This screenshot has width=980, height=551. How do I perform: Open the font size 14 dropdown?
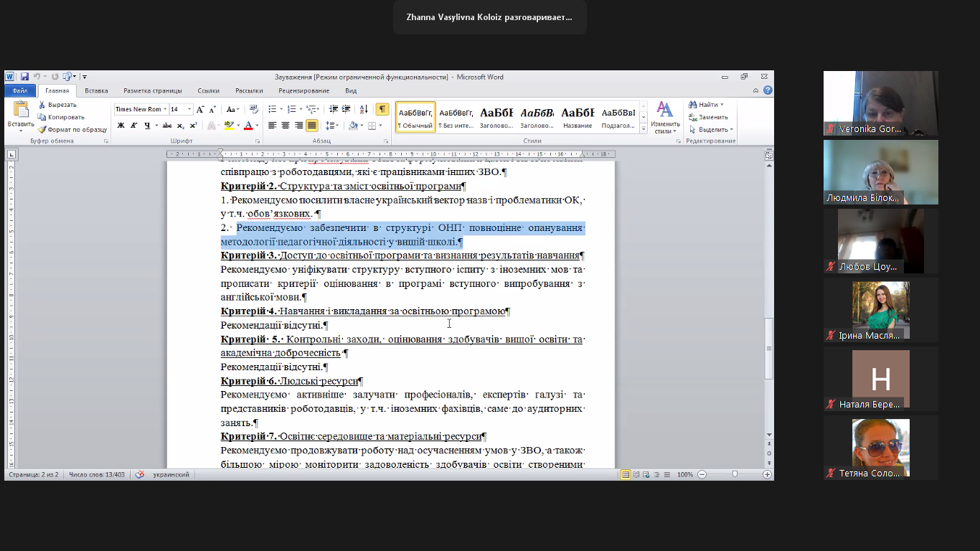click(x=189, y=110)
